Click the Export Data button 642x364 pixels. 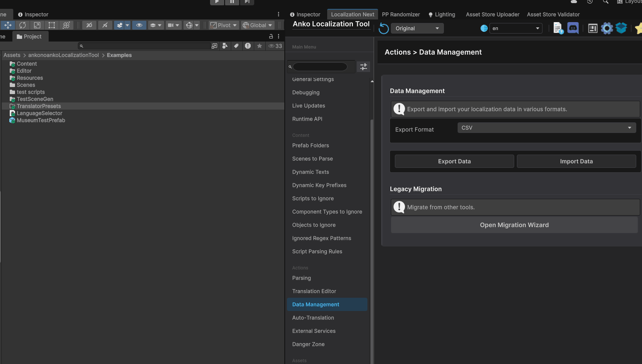tap(454, 161)
